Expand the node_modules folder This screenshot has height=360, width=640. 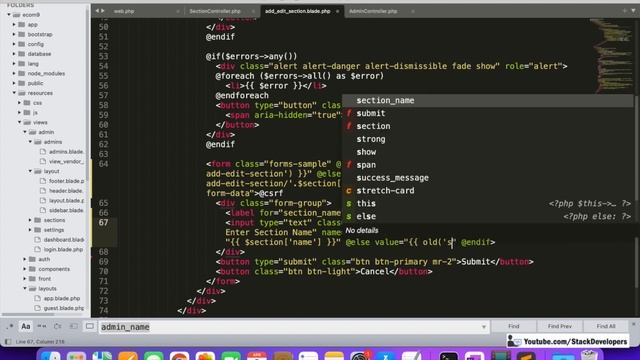tap(14, 73)
